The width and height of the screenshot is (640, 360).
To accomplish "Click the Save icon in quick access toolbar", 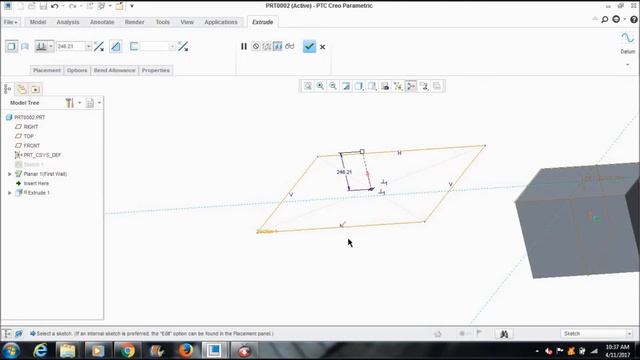I will [x=43, y=6].
